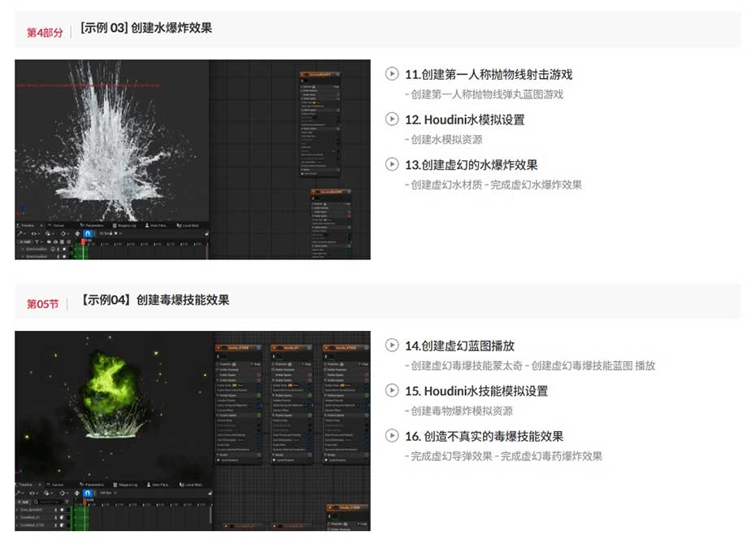Click the play icon next to lesson 16
This screenshot has height=540, width=756.
pyautogui.click(x=392, y=436)
